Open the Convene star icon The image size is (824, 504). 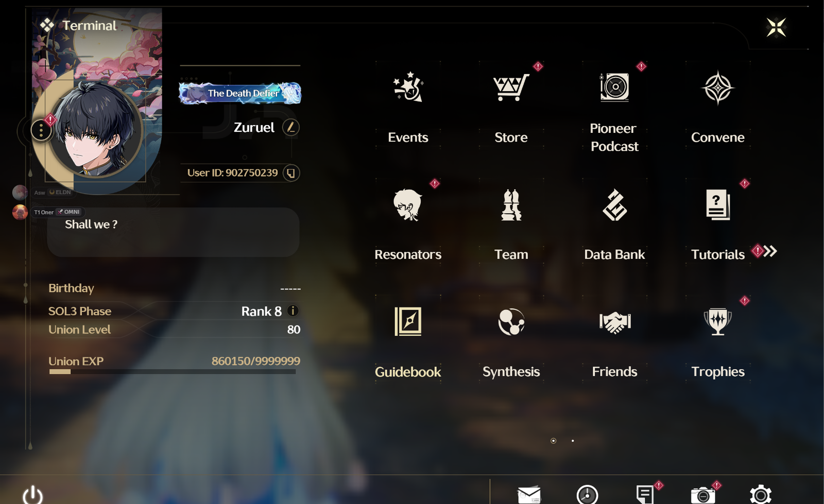click(x=717, y=88)
